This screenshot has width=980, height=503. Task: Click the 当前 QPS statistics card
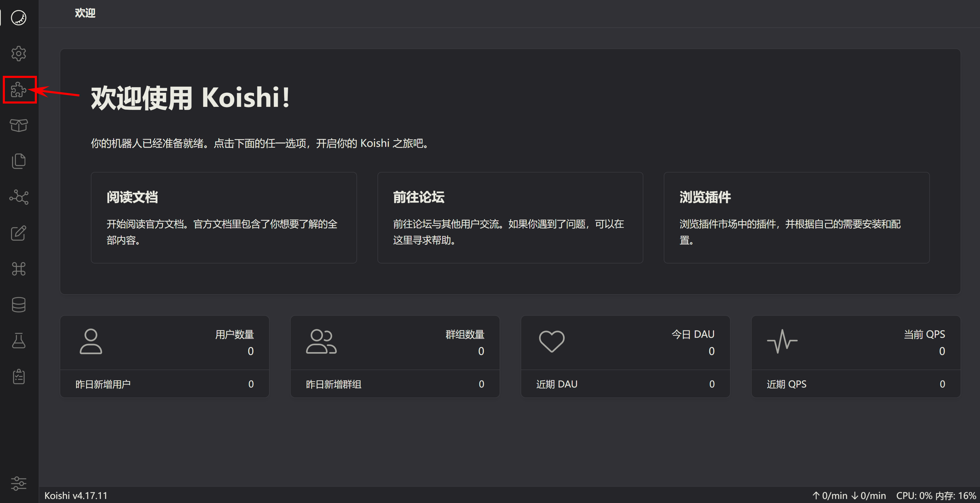(856, 356)
